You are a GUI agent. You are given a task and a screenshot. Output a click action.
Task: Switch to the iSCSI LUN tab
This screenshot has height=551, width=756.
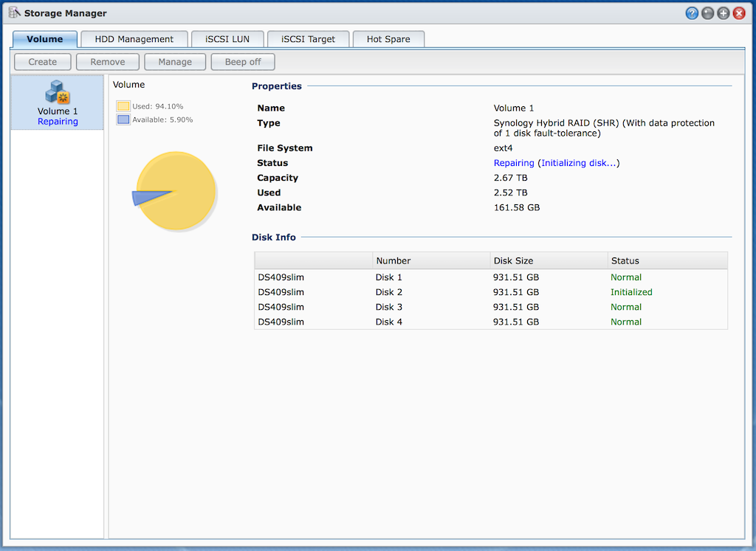tap(227, 39)
